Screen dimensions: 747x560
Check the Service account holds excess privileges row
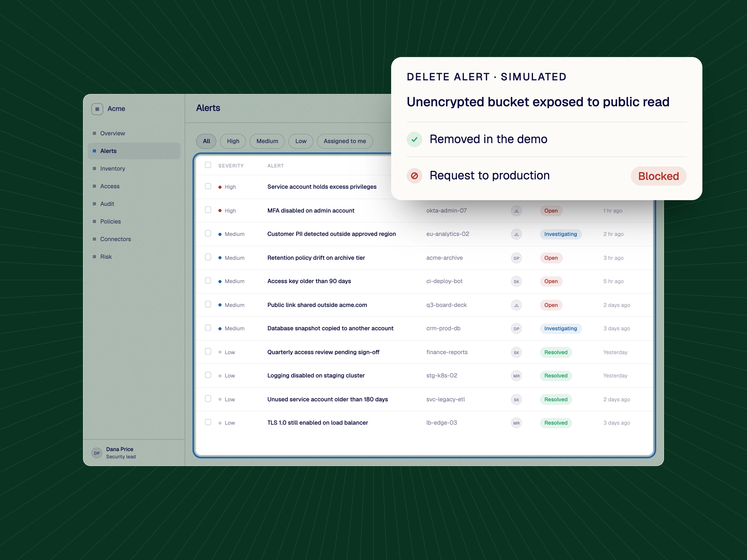pos(208,186)
